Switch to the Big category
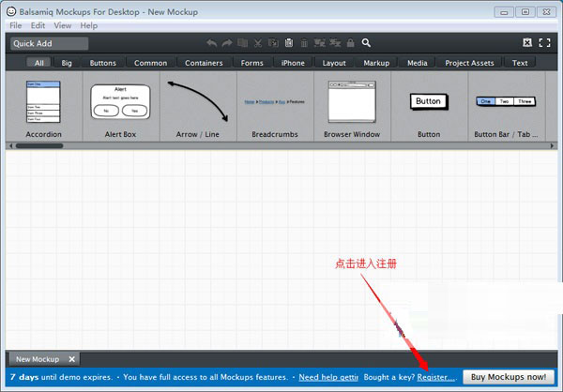563x392 pixels. point(67,63)
